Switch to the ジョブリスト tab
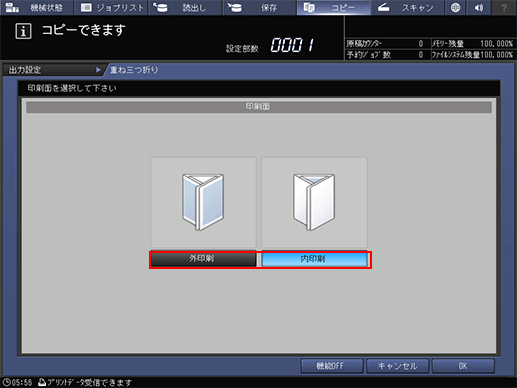The width and height of the screenshot is (517, 388). tap(111, 7)
